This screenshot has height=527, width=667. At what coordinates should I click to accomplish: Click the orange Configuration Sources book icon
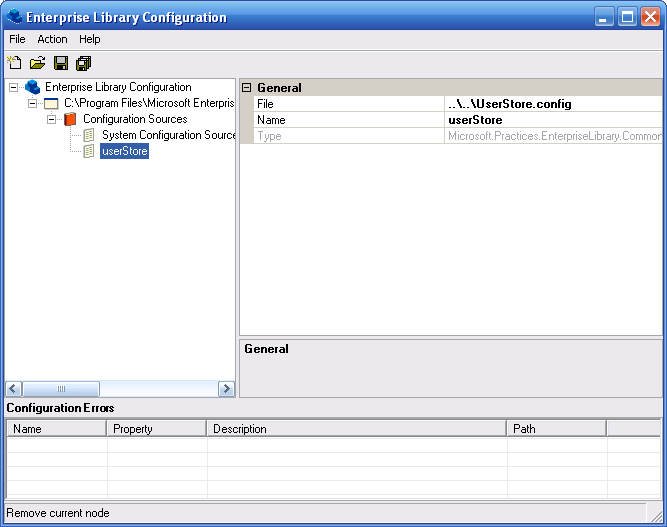click(70, 119)
